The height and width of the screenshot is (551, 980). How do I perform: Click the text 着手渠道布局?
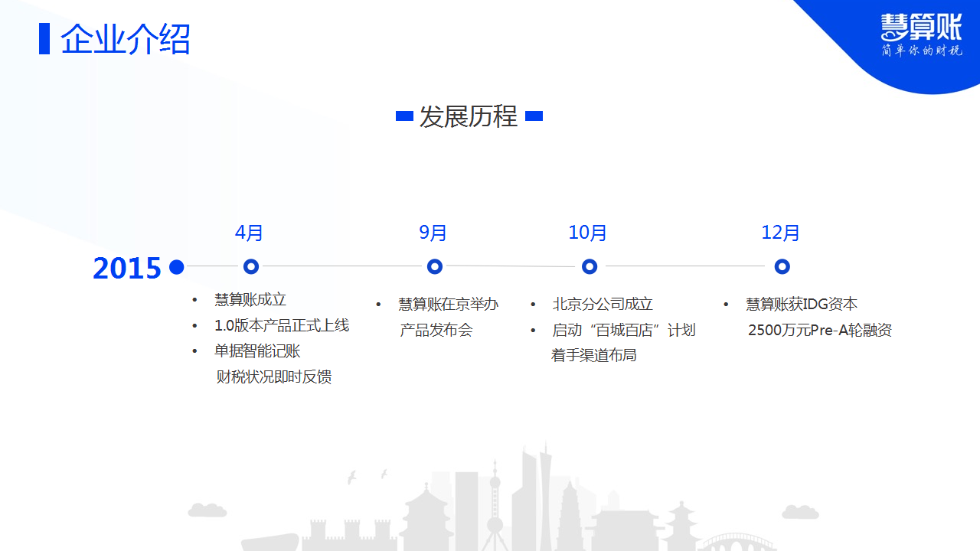tap(594, 356)
